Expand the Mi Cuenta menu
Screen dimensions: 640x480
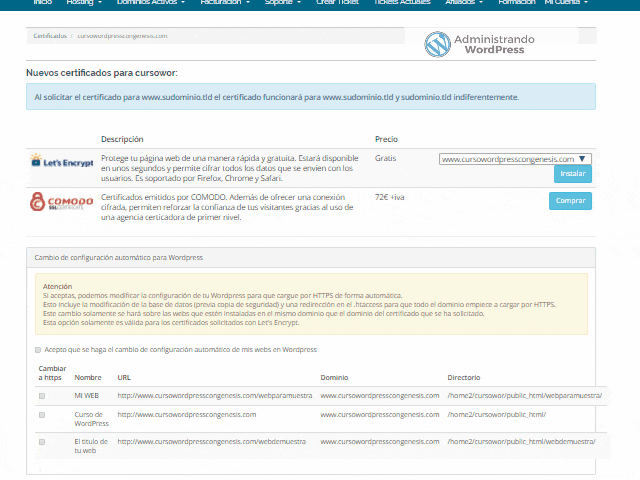(566, 2)
